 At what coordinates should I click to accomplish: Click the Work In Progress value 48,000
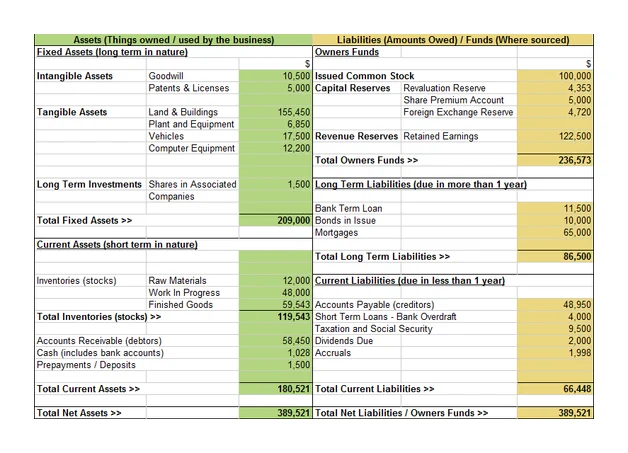tap(296, 293)
